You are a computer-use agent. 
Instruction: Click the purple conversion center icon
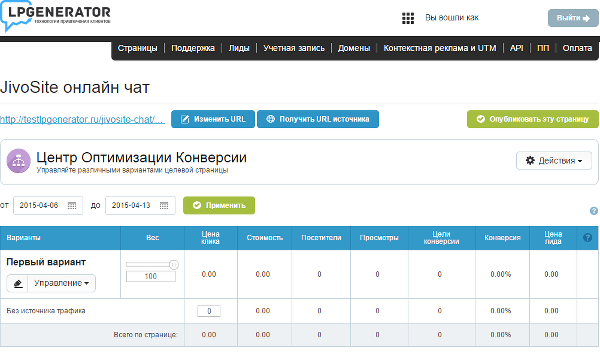coord(18,161)
